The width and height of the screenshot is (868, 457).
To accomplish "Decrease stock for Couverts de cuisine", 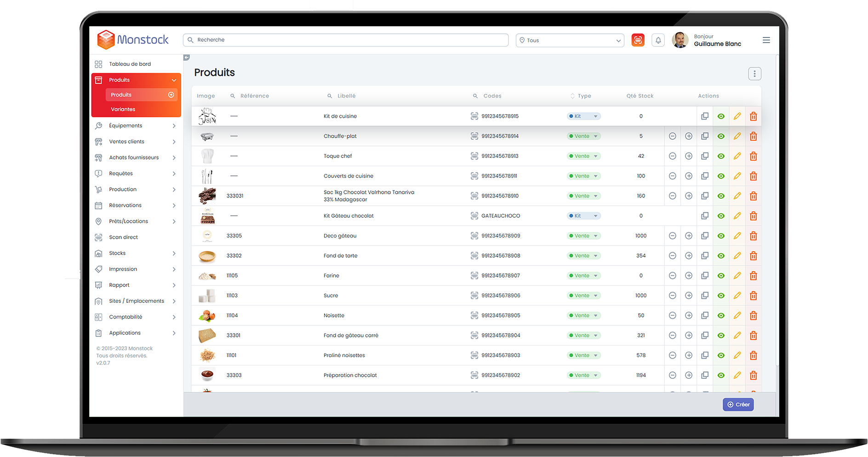I will [672, 176].
